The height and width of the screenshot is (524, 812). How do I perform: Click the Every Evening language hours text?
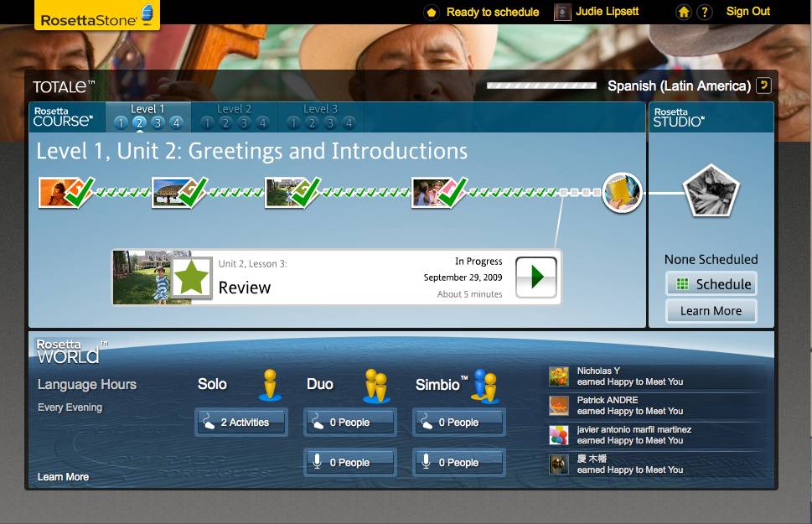70,407
